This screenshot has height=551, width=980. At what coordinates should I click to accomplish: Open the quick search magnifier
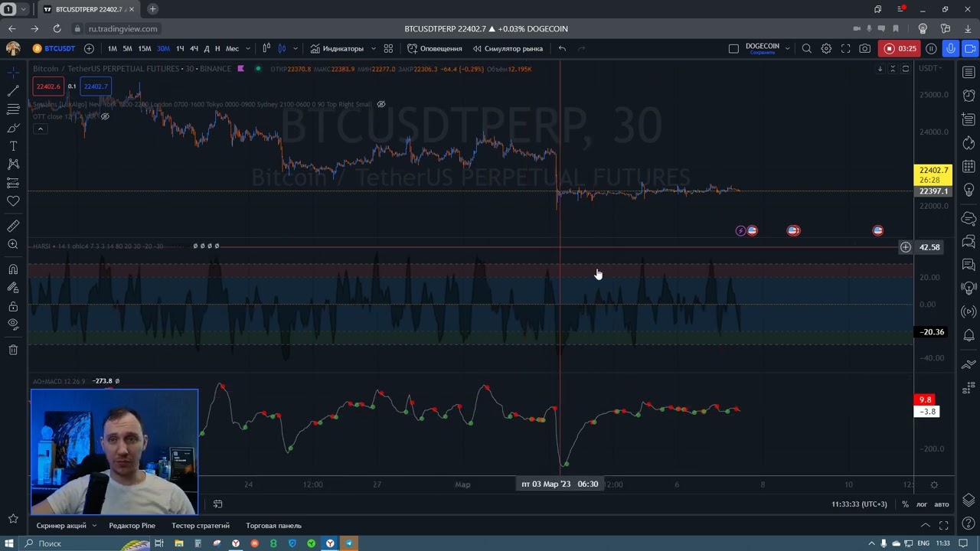807,48
